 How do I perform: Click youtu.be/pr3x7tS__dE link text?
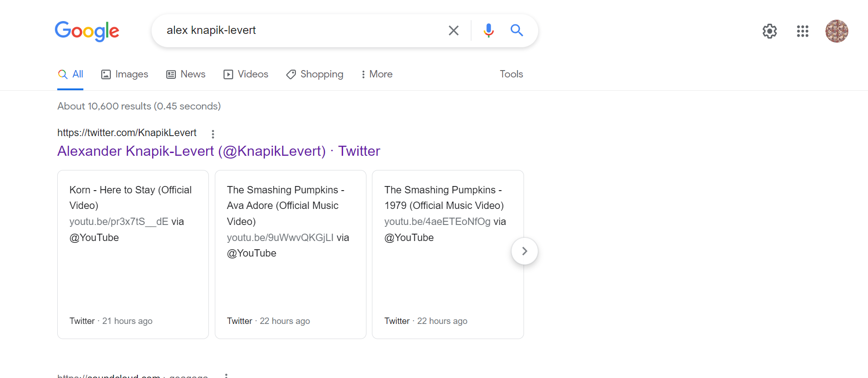tap(119, 222)
